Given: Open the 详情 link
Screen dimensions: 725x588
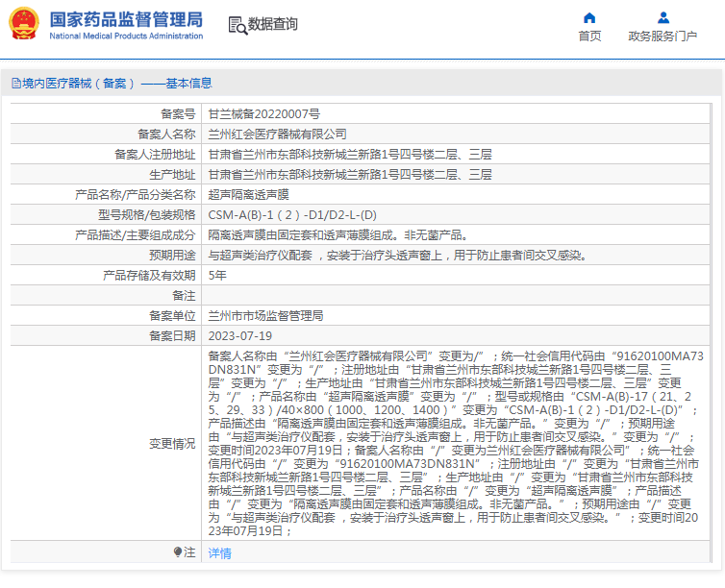Looking at the screenshot, I should (219, 552).
